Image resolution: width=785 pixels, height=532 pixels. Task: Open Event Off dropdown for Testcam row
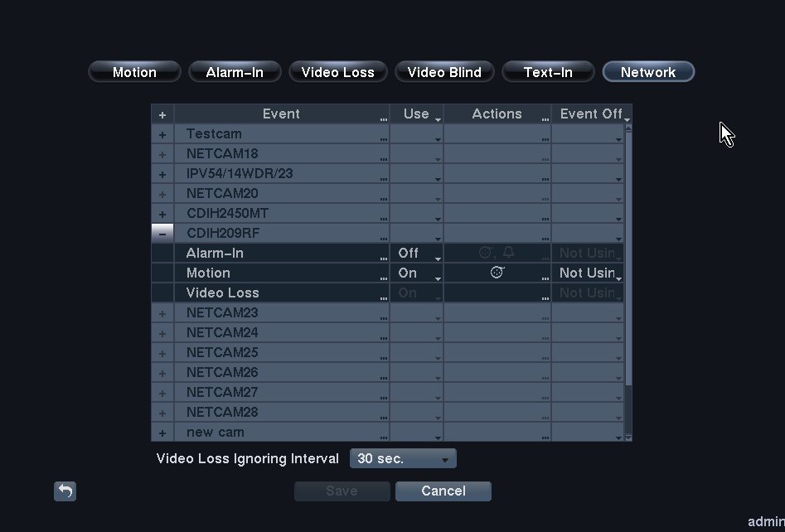coord(589,134)
